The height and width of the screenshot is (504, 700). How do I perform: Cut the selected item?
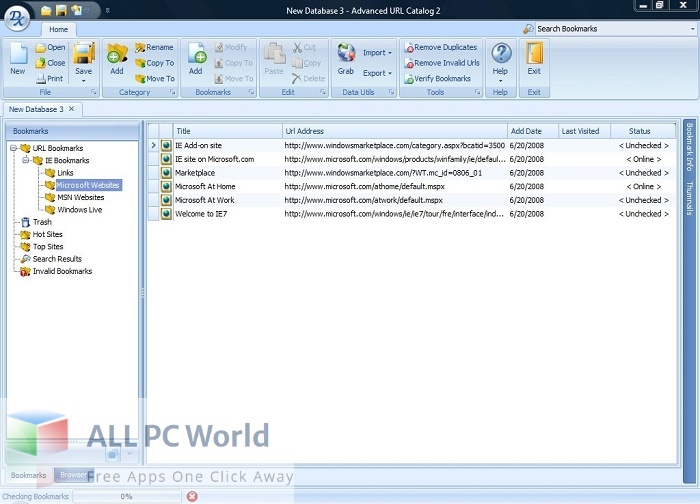[x=304, y=47]
